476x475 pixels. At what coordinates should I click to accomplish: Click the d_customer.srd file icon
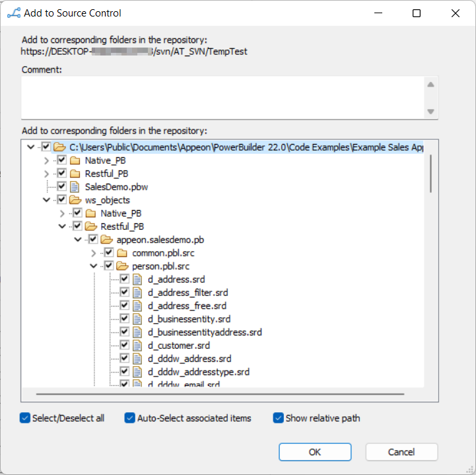(x=137, y=346)
